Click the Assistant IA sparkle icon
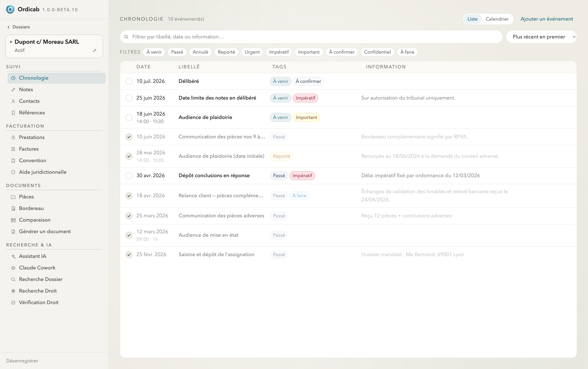 click(x=13, y=256)
